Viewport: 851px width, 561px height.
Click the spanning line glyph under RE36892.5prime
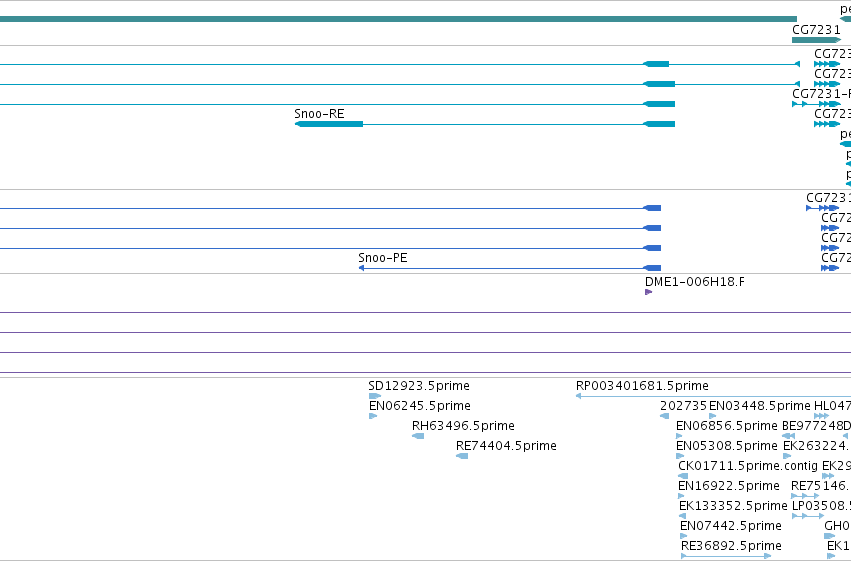[x=726, y=556]
